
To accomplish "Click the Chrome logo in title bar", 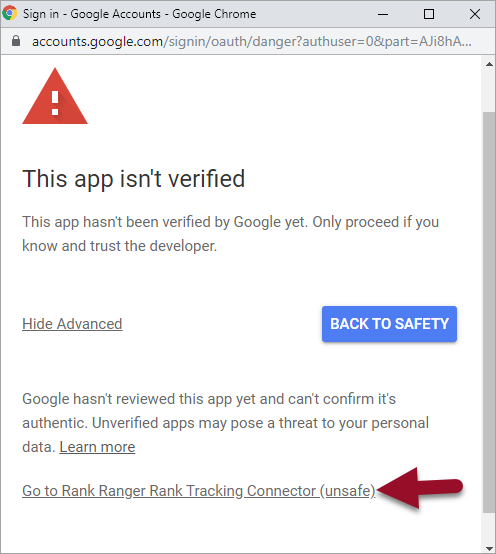I will pos(10,13).
